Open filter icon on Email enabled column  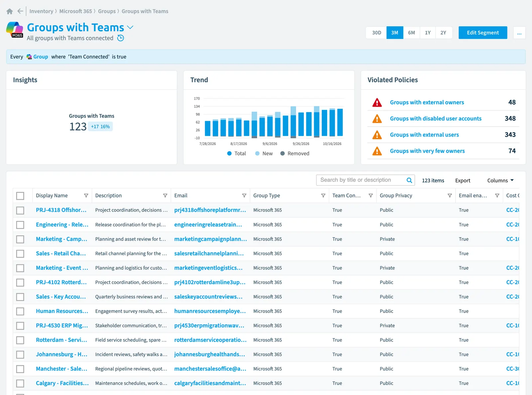(x=497, y=196)
